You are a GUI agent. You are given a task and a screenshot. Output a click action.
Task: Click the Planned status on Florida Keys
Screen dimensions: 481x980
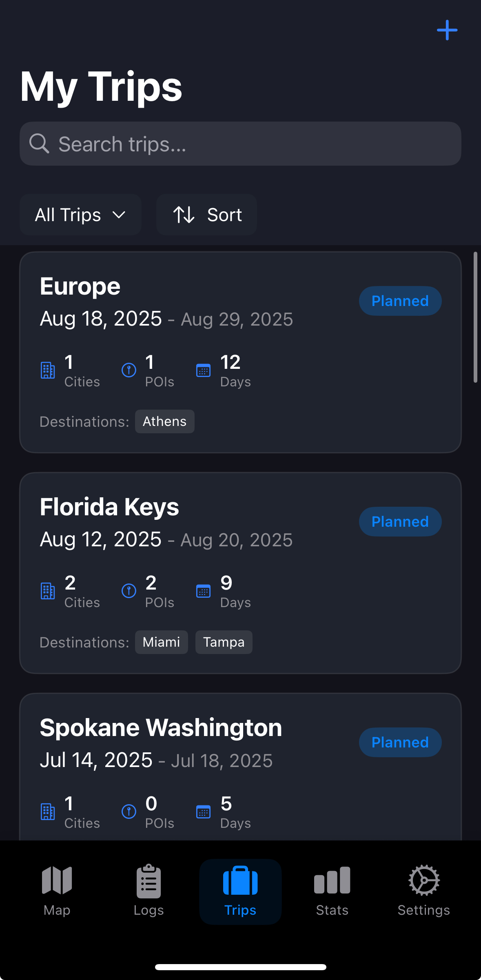click(x=400, y=522)
